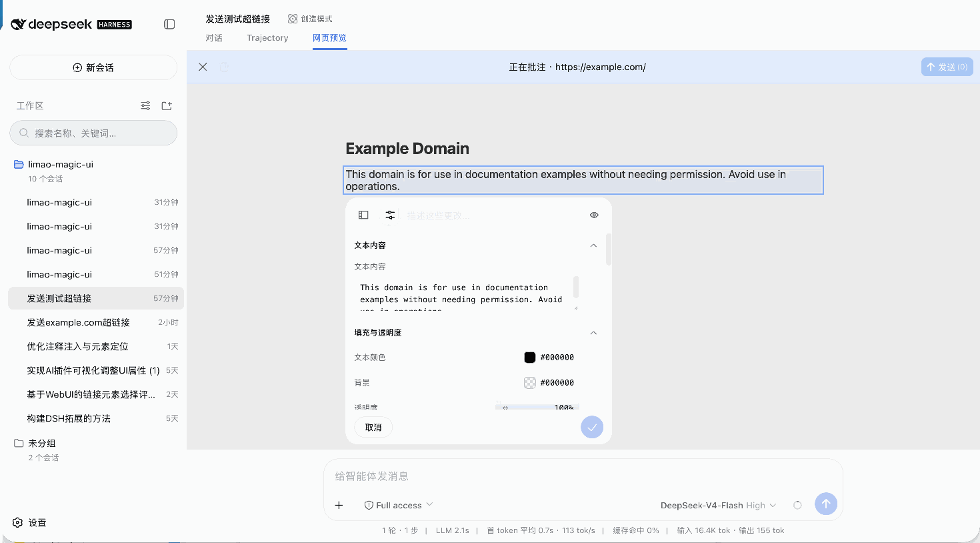Open settings gear at sidebar bottom
This screenshot has width=980, height=543.
pos(18,522)
